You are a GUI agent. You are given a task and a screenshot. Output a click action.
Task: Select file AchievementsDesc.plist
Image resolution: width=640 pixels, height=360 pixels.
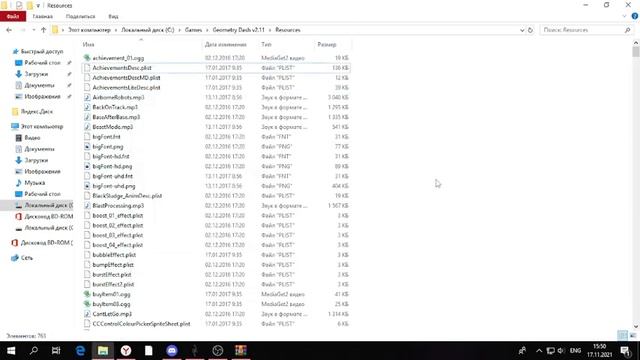click(x=122, y=68)
